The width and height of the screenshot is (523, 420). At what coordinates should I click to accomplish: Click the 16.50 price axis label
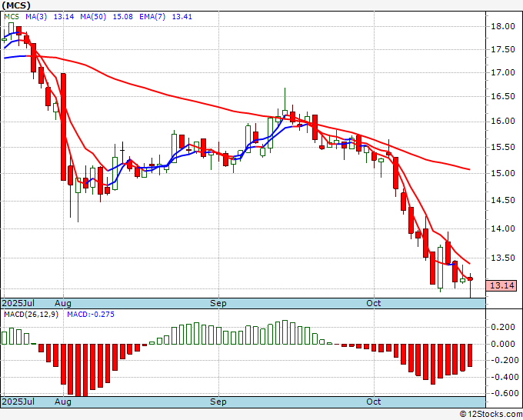click(503, 97)
